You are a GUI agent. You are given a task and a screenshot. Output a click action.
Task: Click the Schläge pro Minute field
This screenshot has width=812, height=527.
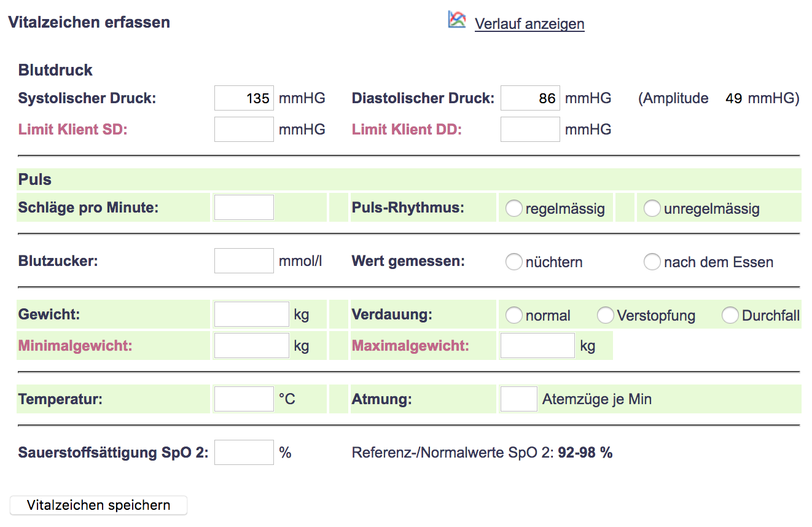pos(244,208)
